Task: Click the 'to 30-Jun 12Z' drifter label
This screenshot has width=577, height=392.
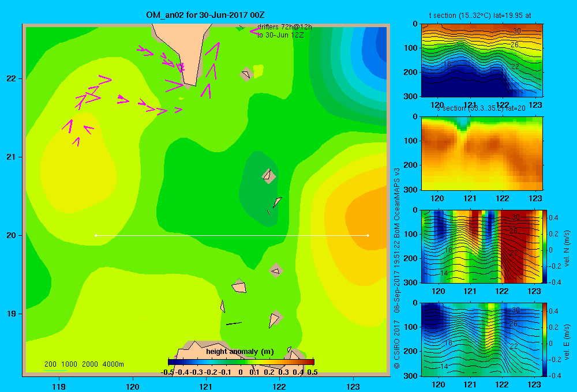Action: point(280,35)
